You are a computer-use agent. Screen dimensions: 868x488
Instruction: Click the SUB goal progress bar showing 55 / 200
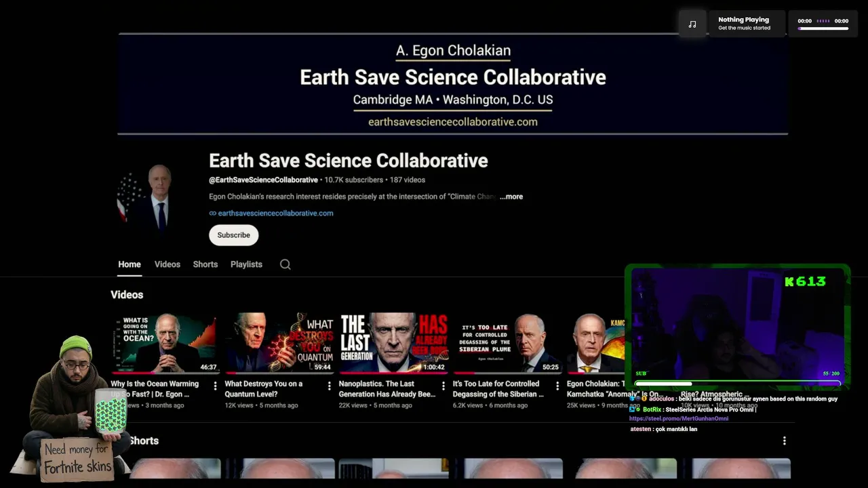click(x=738, y=383)
